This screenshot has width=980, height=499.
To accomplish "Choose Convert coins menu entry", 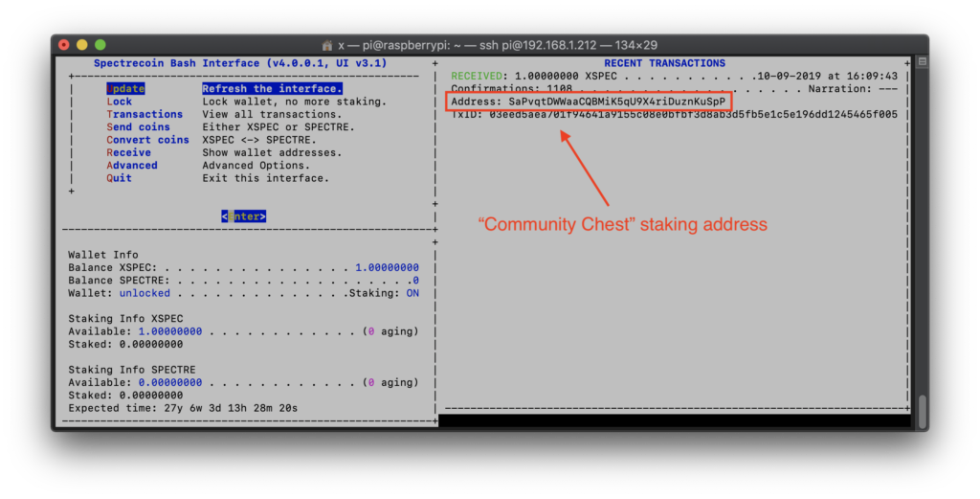I will [x=147, y=140].
